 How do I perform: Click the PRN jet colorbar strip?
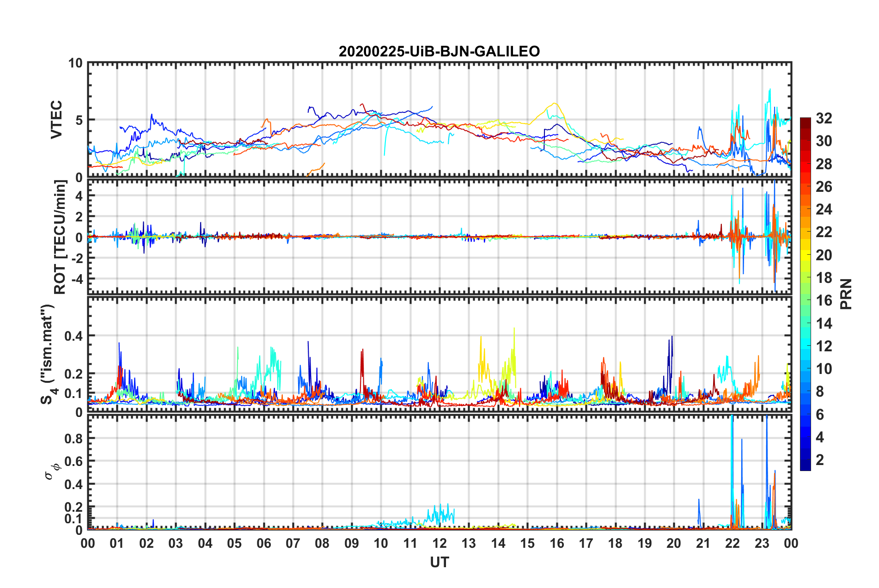point(805,294)
